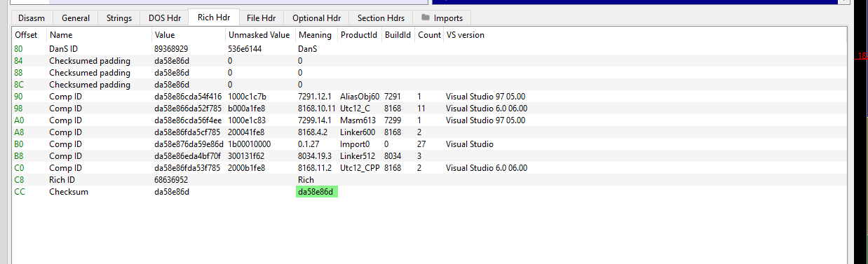Screen dimensions: 868x264
Task: Open the Strings tab
Action: 119,18
